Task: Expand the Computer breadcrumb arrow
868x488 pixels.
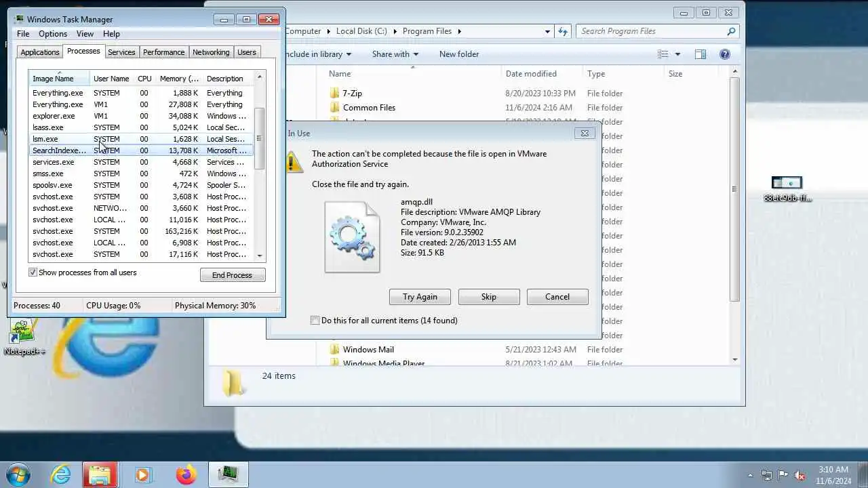Action: (x=329, y=31)
